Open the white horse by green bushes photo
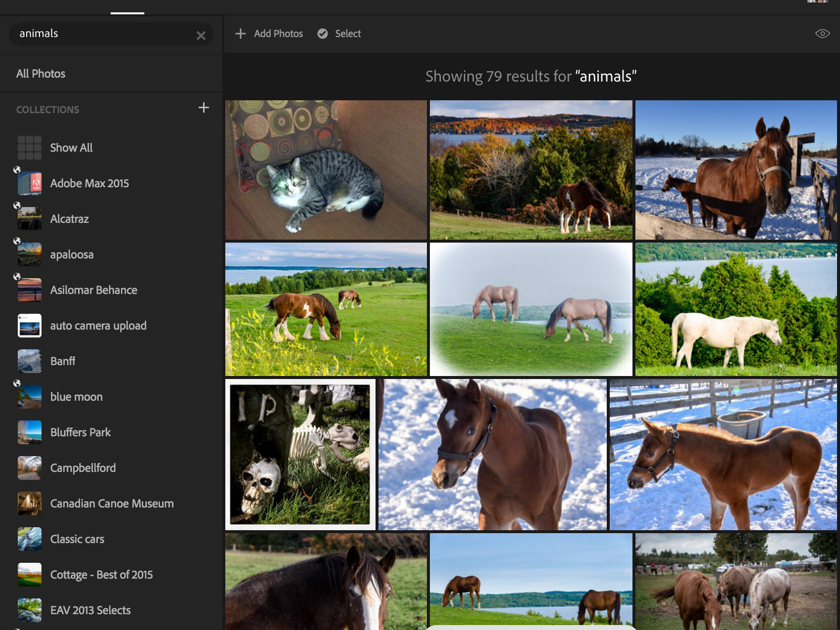This screenshot has height=630, width=840. pyautogui.click(x=736, y=309)
